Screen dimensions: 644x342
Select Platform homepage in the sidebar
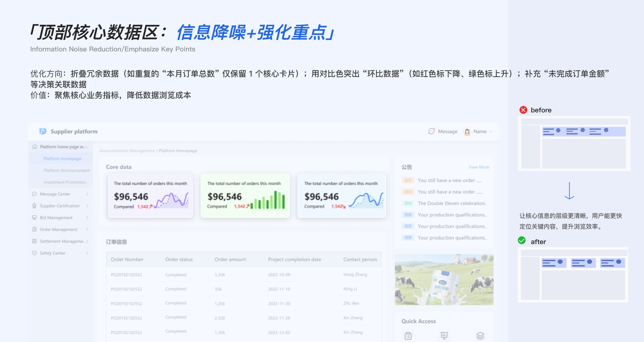(62, 159)
